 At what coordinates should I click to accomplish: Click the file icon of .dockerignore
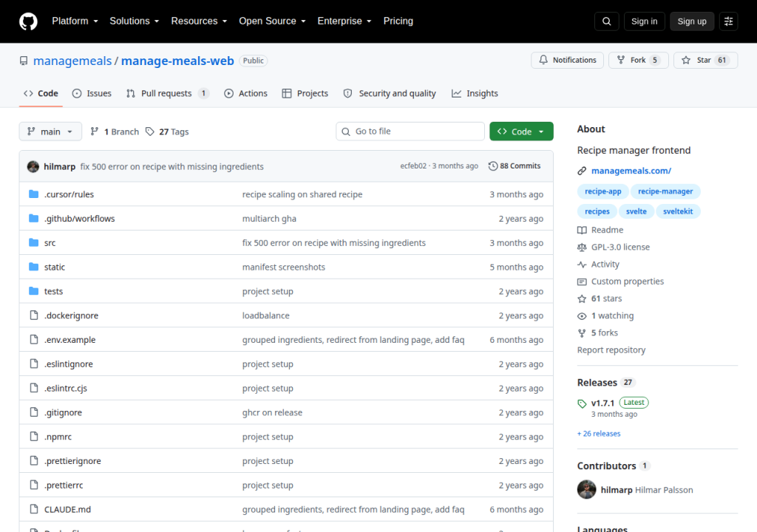point(34,316)
